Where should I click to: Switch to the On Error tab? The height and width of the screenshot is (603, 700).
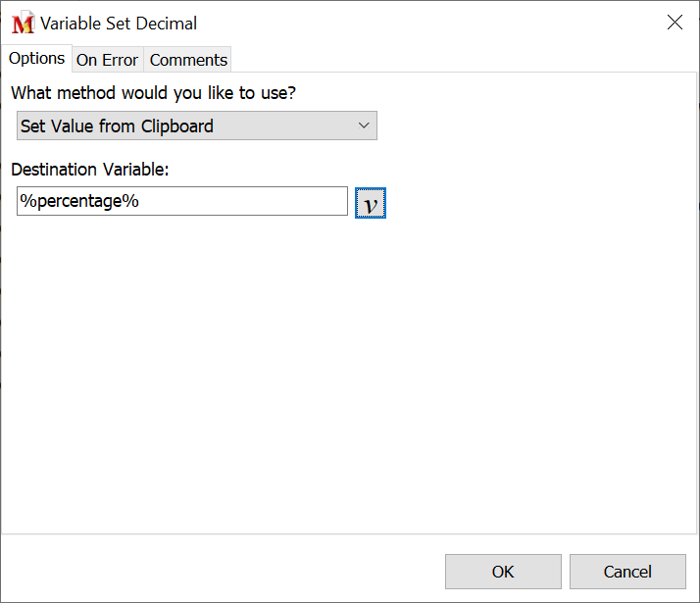coord(107,60)
